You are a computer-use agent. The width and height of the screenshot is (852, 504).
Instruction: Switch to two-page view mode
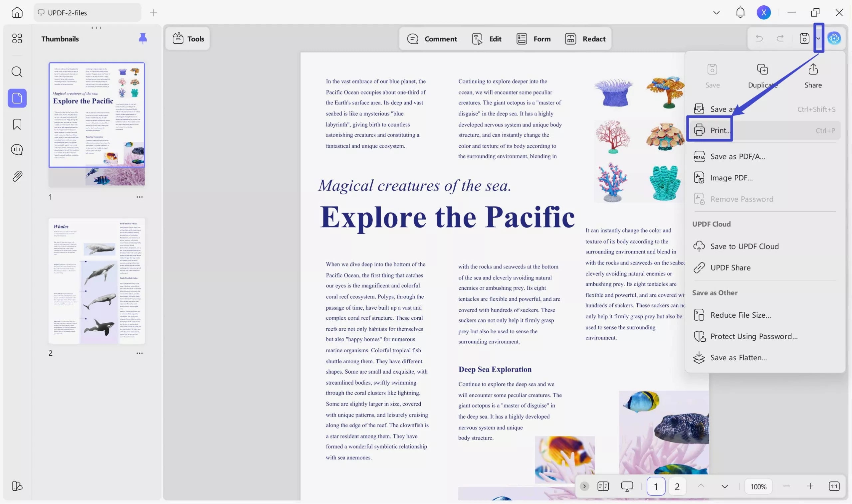(603, 486)
